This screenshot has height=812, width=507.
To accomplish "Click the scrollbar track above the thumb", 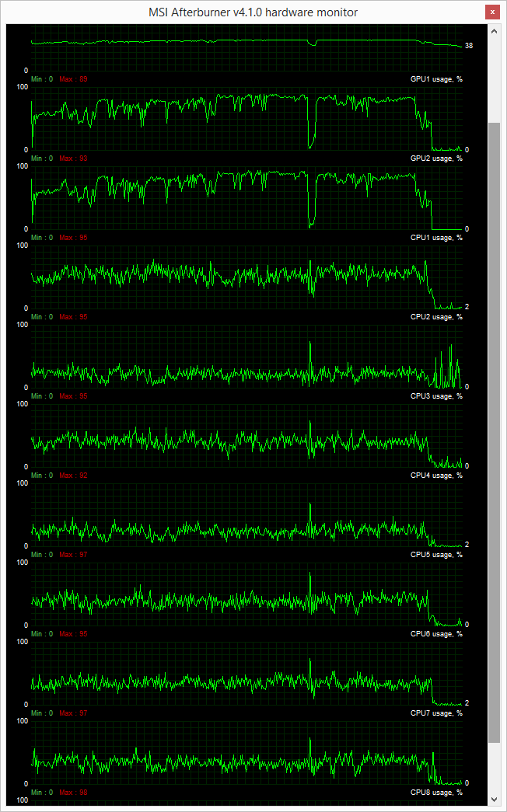I will coord(495,78).
